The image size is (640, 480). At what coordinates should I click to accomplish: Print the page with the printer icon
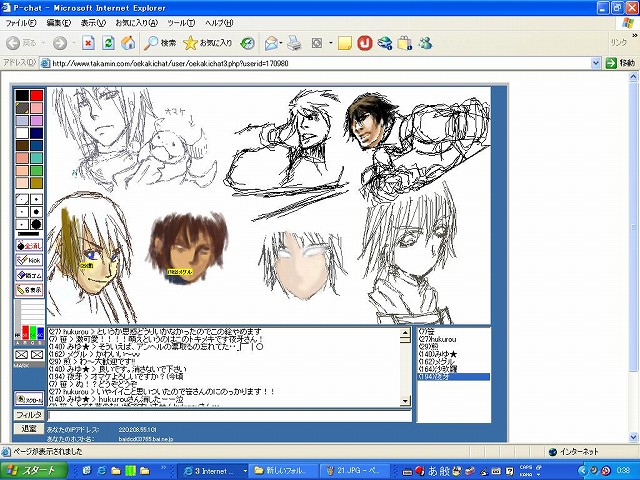[294, 43]
